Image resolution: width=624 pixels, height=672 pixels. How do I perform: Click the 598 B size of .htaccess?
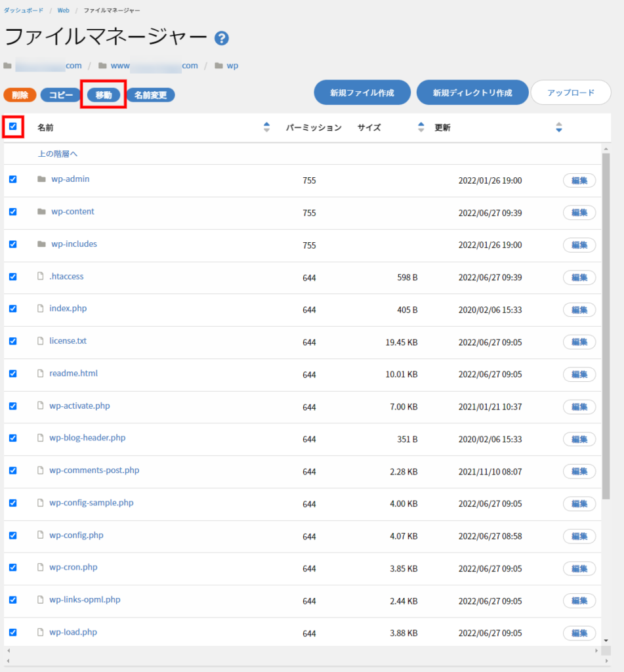point(407,278)
